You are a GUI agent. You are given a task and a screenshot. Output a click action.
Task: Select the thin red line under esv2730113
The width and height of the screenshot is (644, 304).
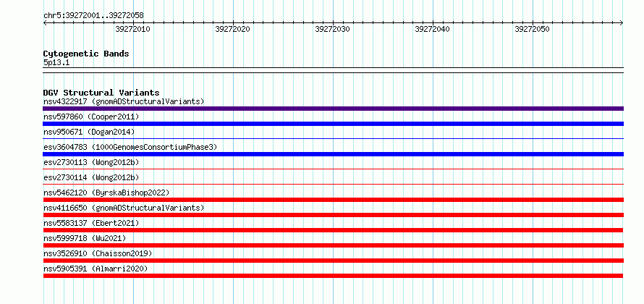333,169
